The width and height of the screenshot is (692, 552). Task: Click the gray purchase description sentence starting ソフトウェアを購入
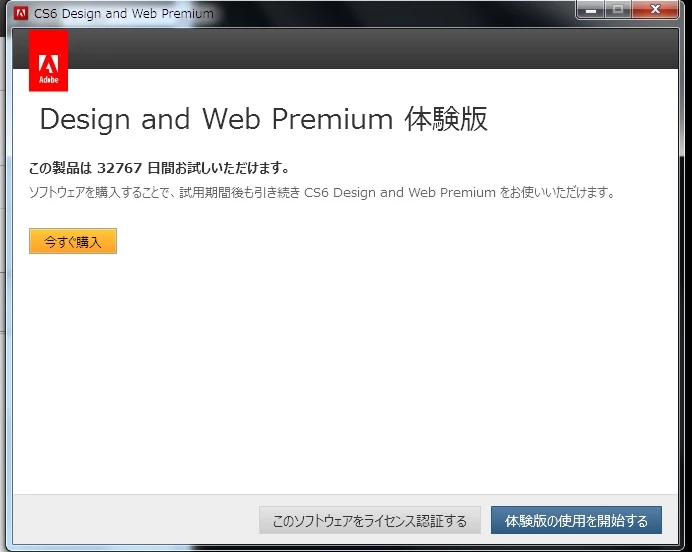pos(322,192)
